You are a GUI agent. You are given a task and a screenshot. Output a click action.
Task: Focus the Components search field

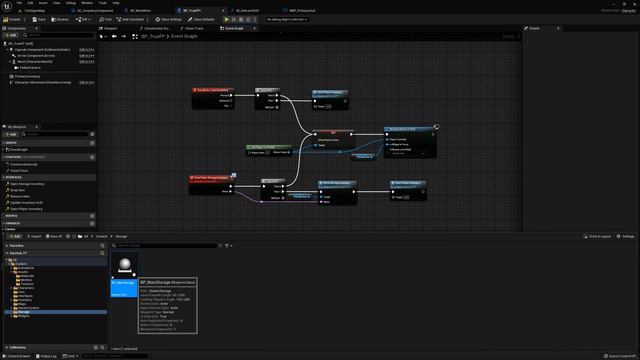[x=59, y=36]
